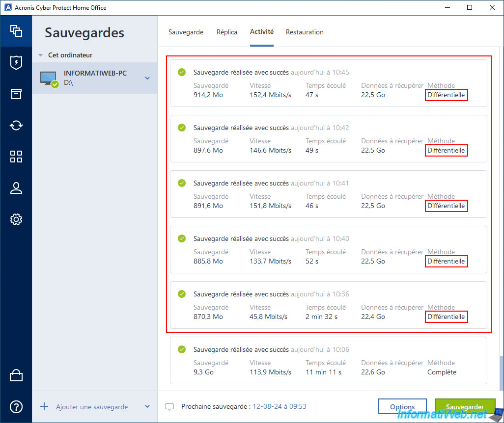Click the 22,6 Go data to recover value
Screen dimensions: 504x423
click(x=373, y=372)
